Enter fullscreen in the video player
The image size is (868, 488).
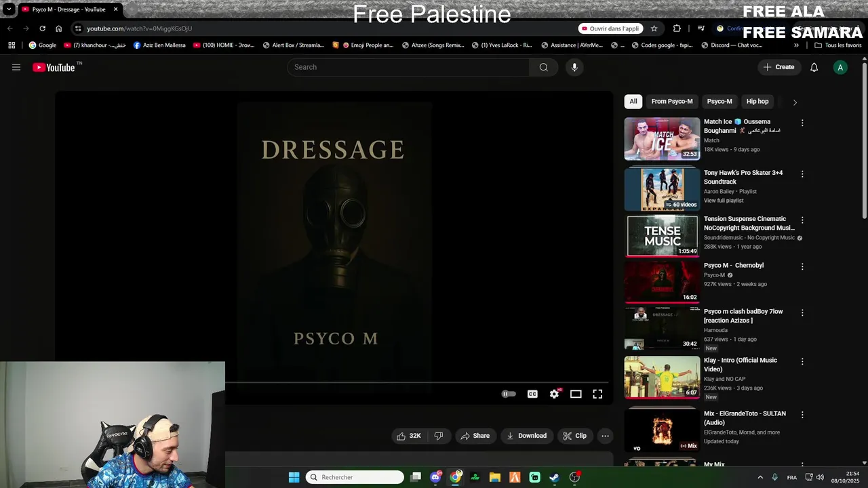[597, 394]
